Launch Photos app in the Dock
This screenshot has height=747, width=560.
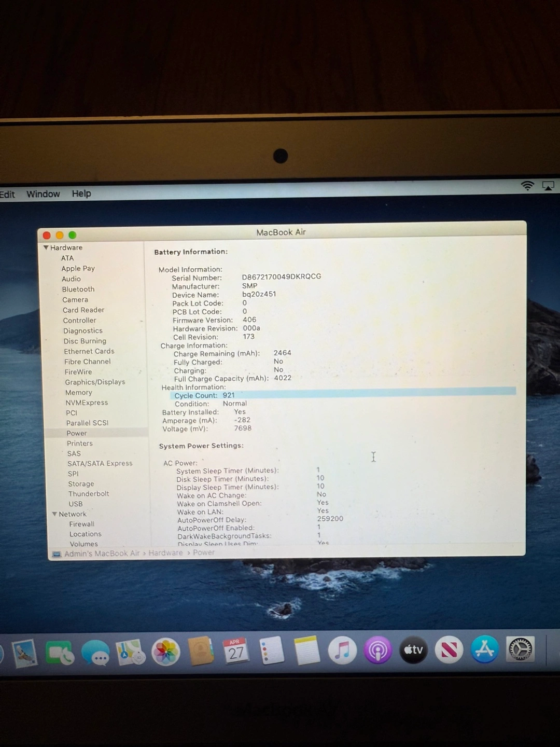(166, 652)
